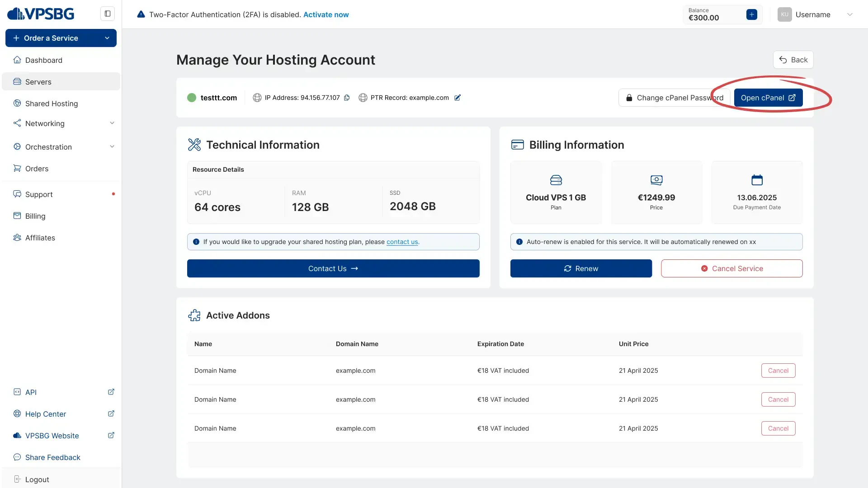Edit the PTR record with the pencil icon
The image size is (868, 488).
click(458, 98)
